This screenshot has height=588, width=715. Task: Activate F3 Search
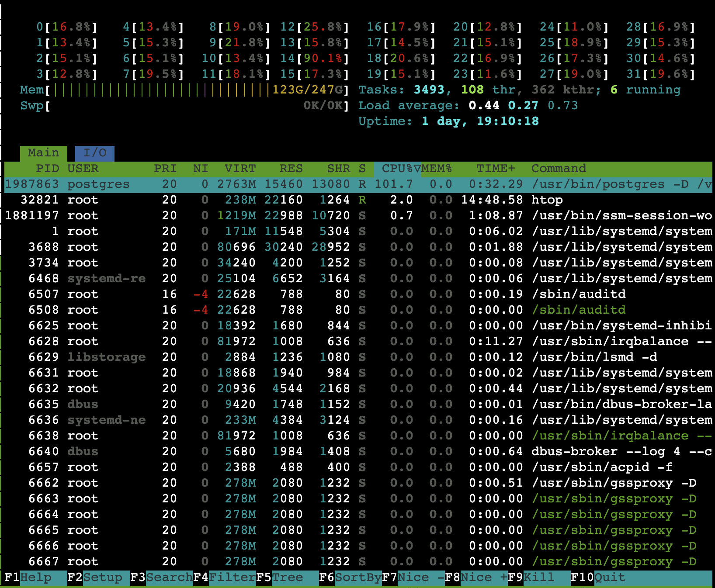click(162, 578)
